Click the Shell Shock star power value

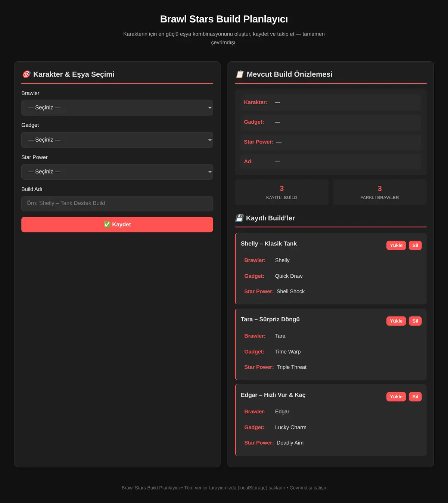[x=290, y=291]
